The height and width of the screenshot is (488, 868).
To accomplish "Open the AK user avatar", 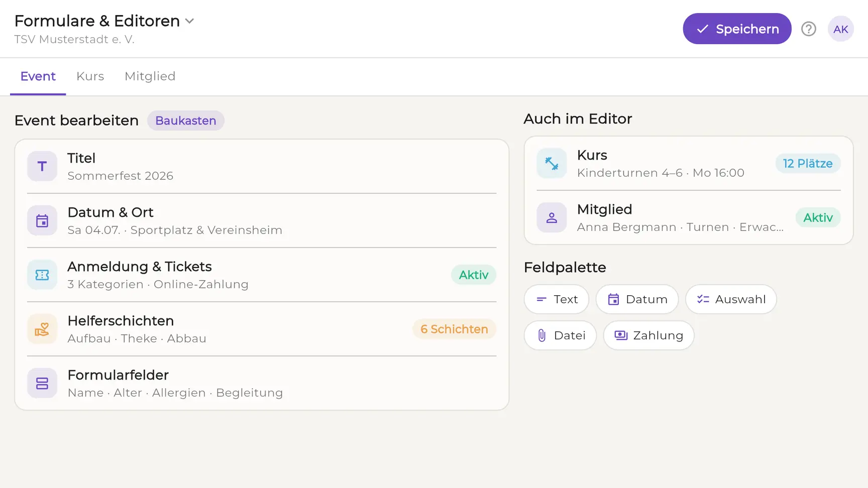I will 841,29.
